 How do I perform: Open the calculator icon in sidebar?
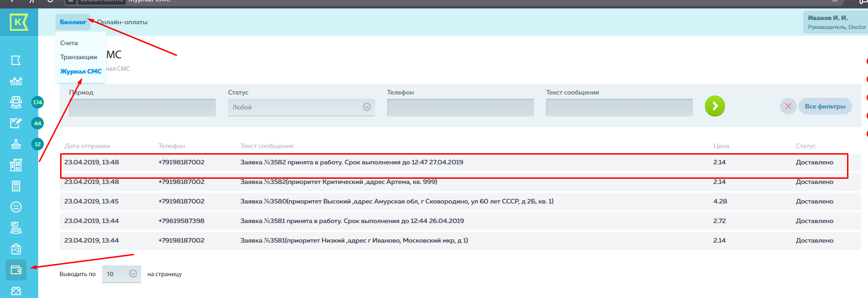(16, 186)
